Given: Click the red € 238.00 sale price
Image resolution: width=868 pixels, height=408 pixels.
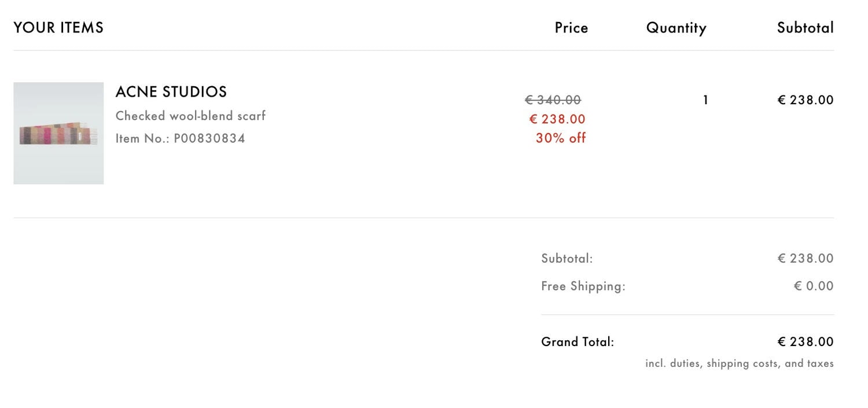Looking at the screenshot, I should [557, 119].
